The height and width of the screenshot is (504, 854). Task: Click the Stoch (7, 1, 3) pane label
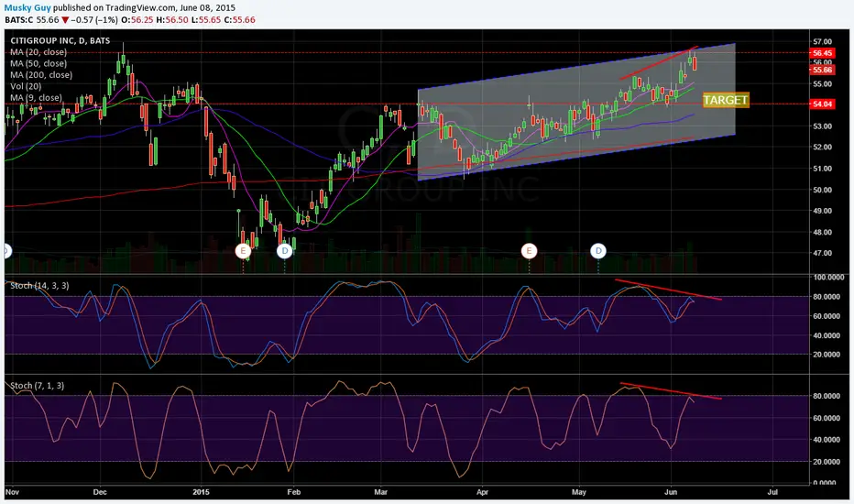[x=37, y=386]
